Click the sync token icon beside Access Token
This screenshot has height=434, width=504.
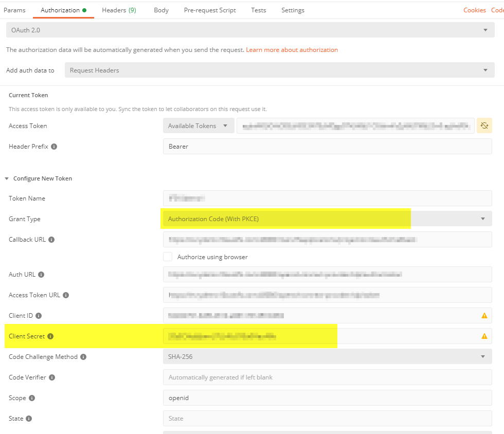[x=484, y=125]
